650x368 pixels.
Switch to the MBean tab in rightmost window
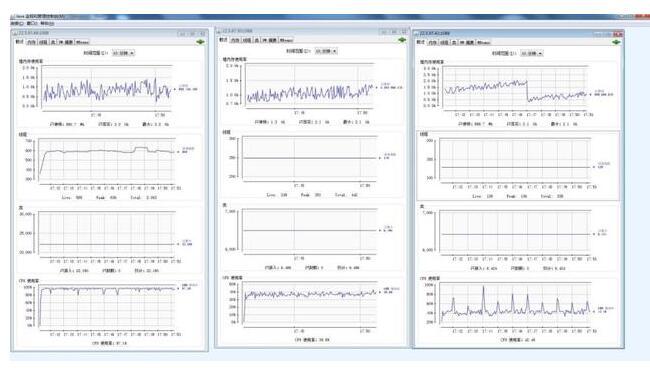click(483, 42)
